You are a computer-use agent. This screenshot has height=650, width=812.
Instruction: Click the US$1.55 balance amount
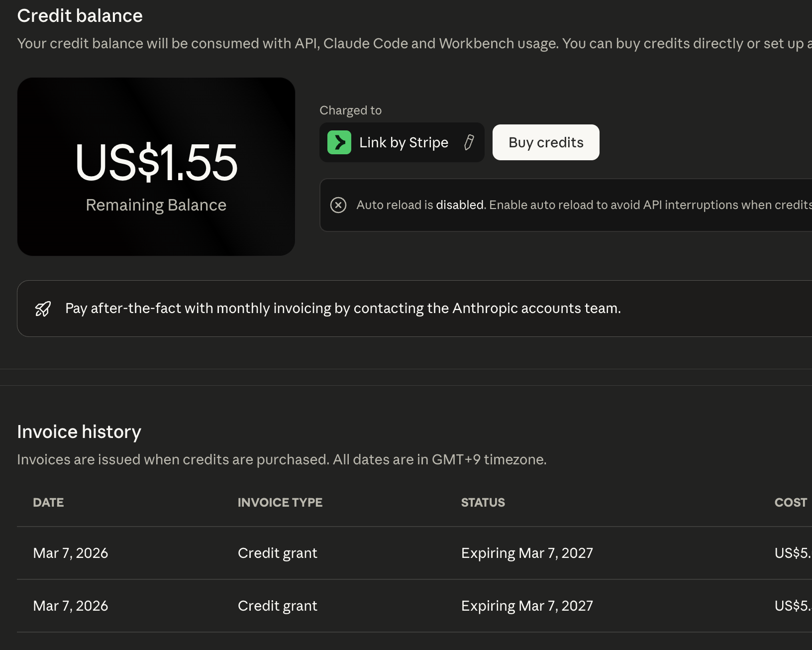click(156, 162)
